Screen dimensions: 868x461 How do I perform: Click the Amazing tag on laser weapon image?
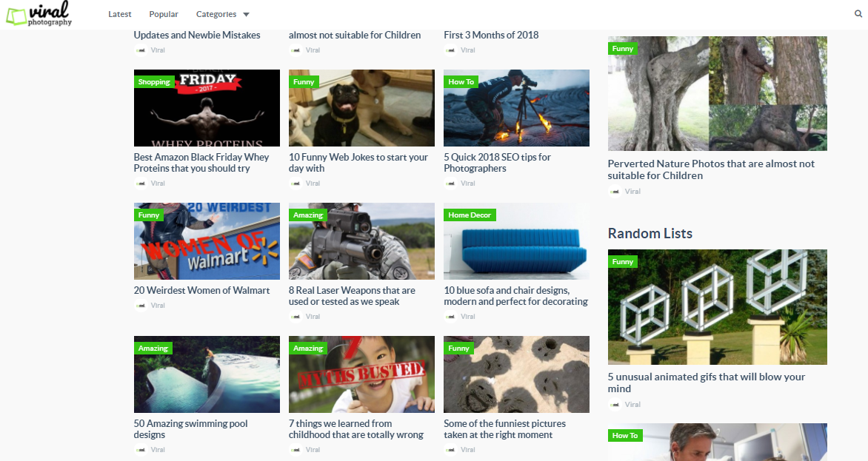[308, 215]
